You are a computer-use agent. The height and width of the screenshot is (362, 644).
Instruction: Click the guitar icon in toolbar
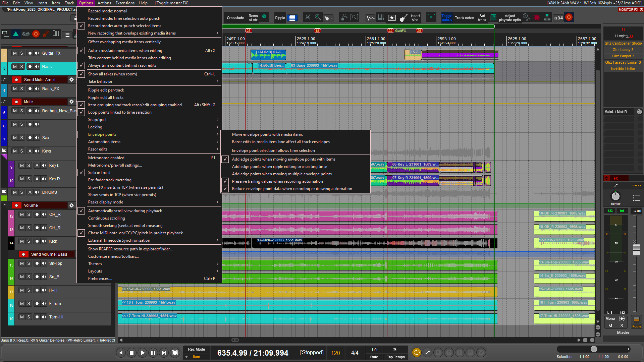coord(404,18)
